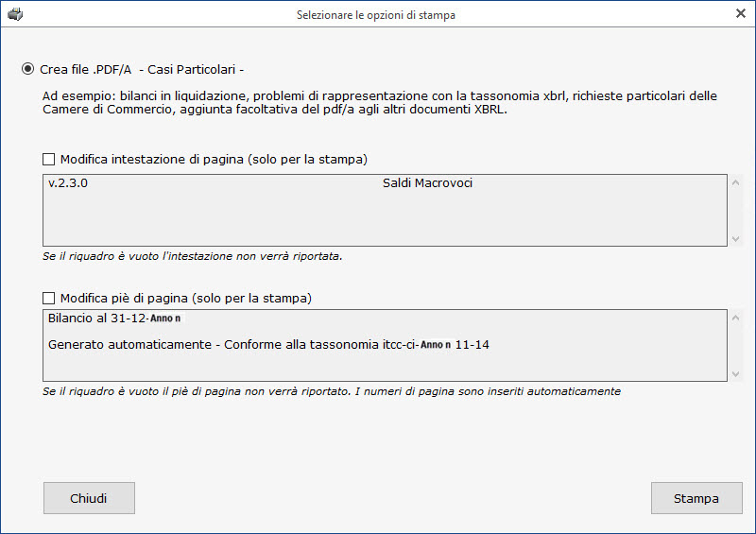The width and height of the screenshot is (756, 534).
Task: Click the printer icon in title bar
Action: click(x=15, y=14)
